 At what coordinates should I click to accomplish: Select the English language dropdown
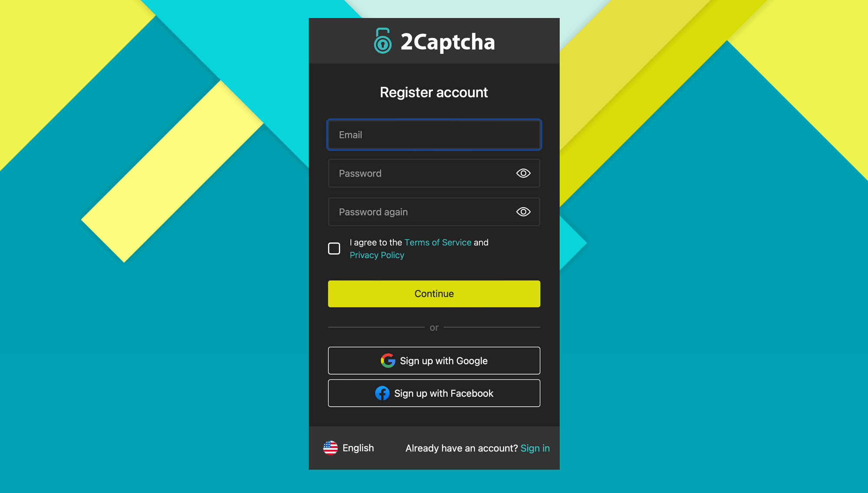(349, 448)
